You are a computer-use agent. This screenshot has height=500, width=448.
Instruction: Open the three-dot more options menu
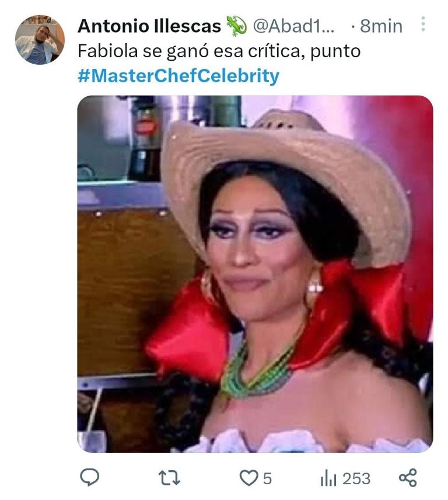(x=423, y=24)
